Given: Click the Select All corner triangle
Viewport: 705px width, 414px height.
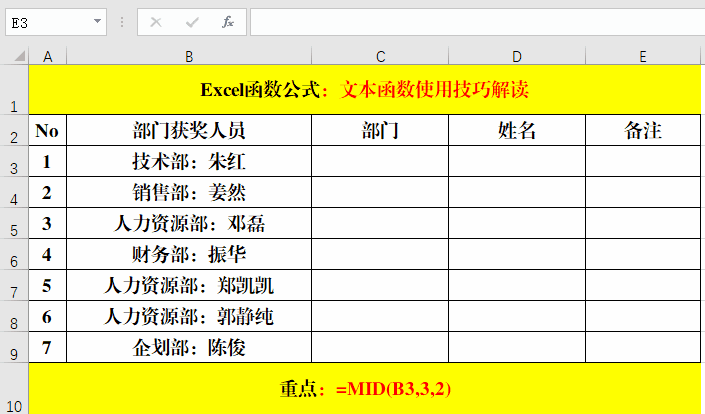Looking at the screenshot, I should [19, 56].
